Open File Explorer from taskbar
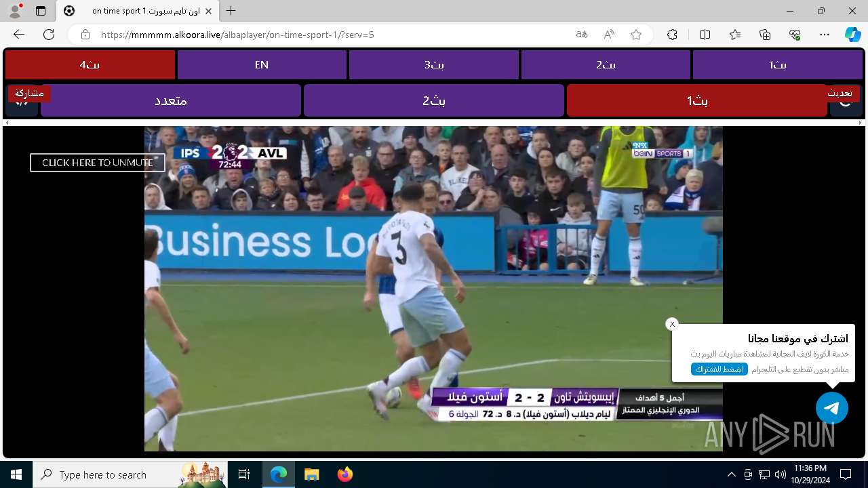 311,474
